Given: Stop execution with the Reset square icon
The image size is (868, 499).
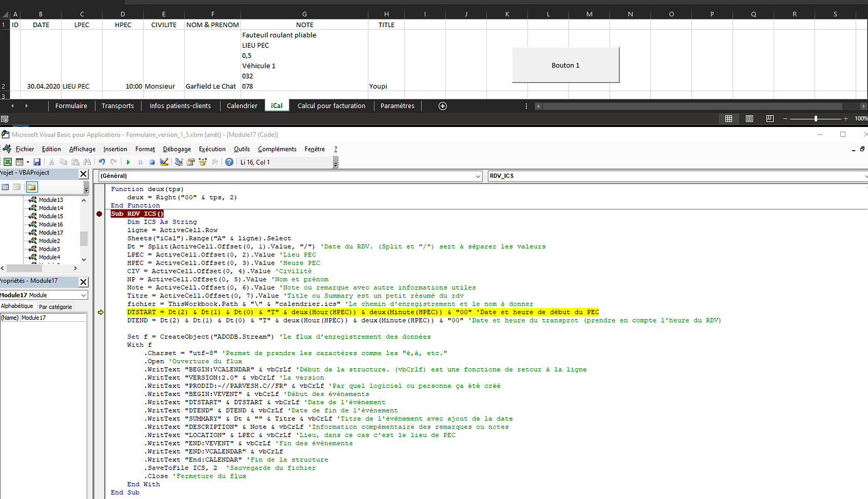Looking at the screenshot, I should click(152, 162).
